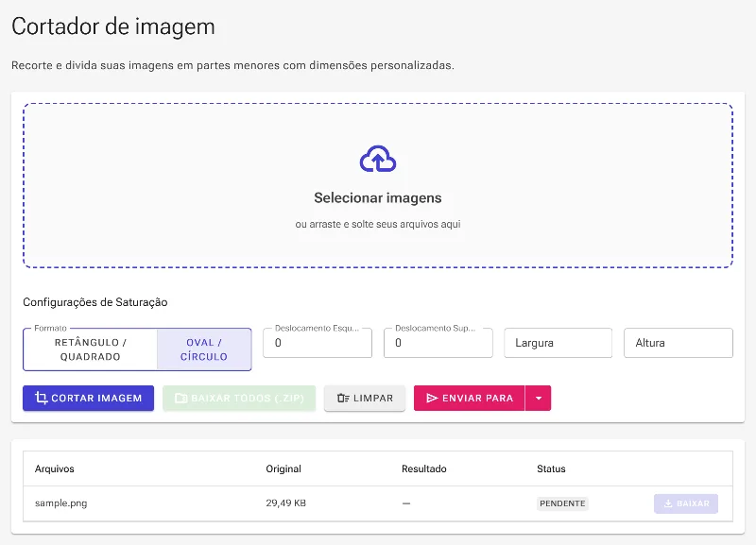Open the Enviar Para dropdown arrow
The image size is (756, 545).
[538, 398]
